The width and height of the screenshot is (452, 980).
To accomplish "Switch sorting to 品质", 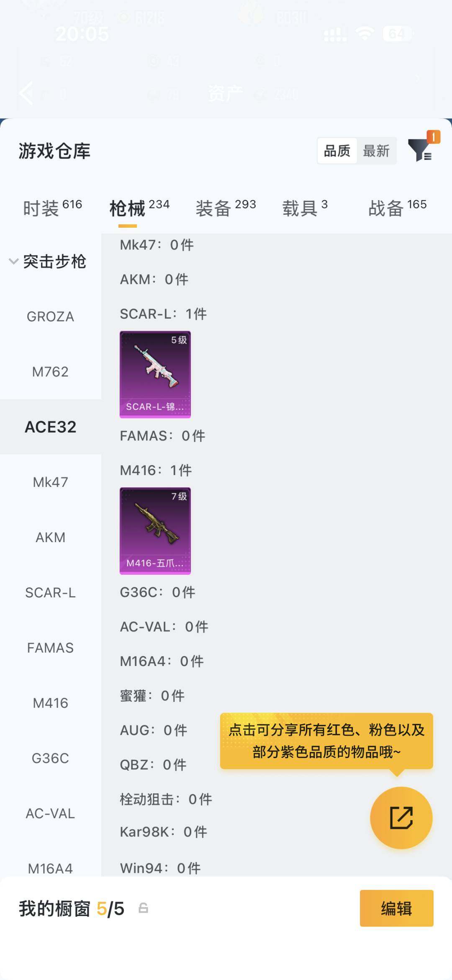I will (337, 151).
